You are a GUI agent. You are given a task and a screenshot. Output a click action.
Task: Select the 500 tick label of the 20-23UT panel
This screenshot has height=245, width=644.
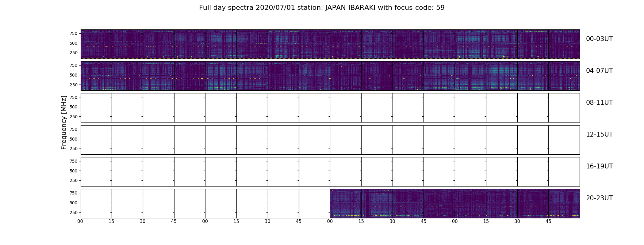click(74, 203)
